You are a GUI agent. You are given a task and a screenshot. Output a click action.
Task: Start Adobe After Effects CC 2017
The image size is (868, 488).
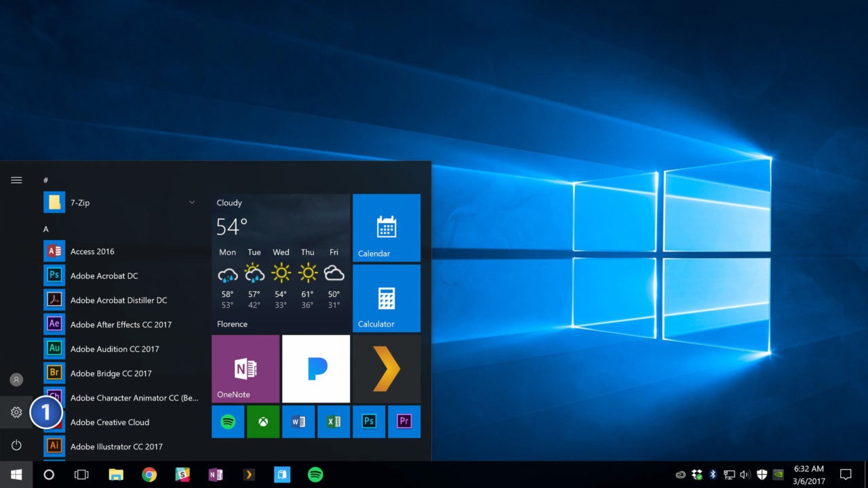pyautogui.click(x=122, y=325)
